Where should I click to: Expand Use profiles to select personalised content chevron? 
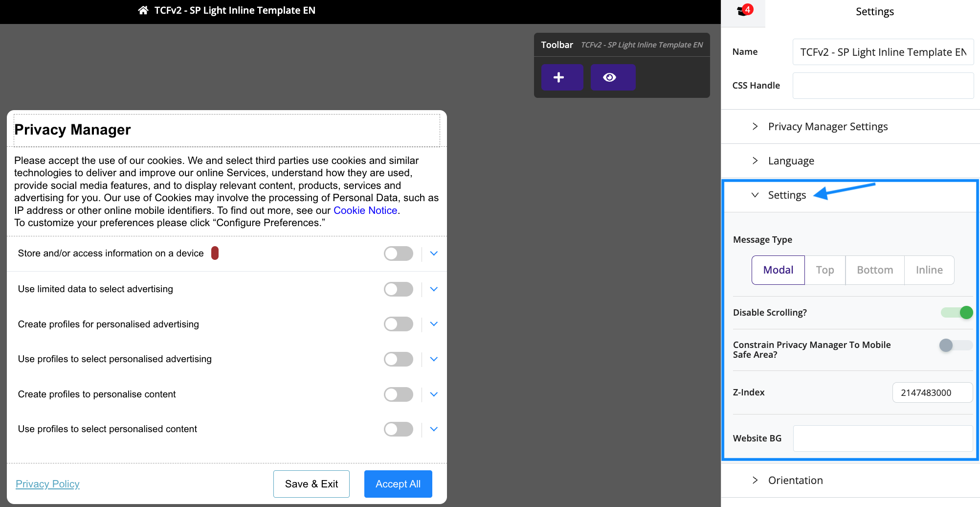[x=434, y=429]
